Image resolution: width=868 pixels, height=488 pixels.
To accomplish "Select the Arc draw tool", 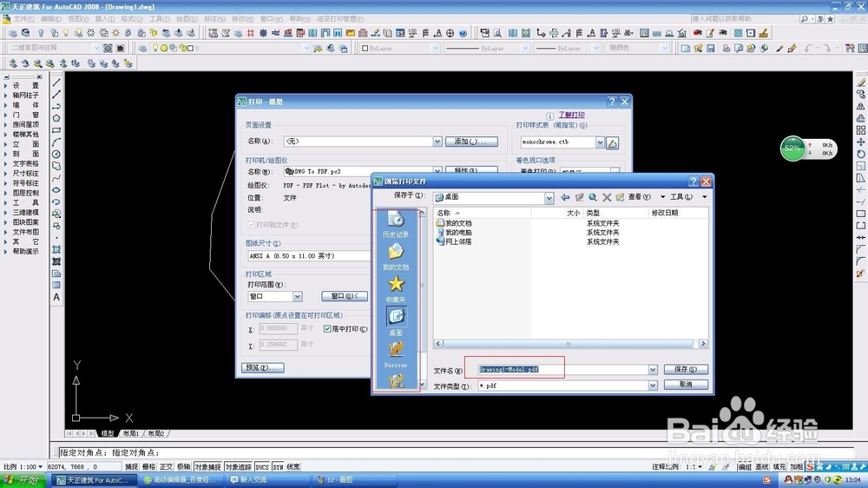I will [x=56, y=142].
